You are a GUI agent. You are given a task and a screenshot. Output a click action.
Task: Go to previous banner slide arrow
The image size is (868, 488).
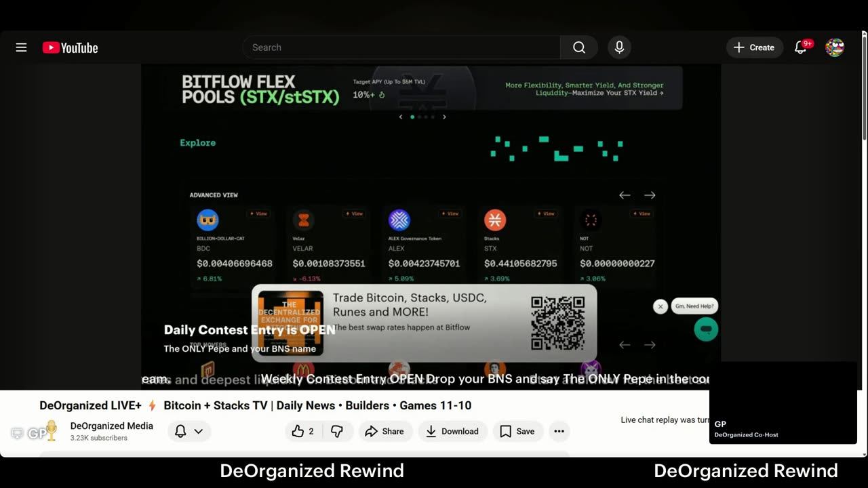click(x=401, y=117)
